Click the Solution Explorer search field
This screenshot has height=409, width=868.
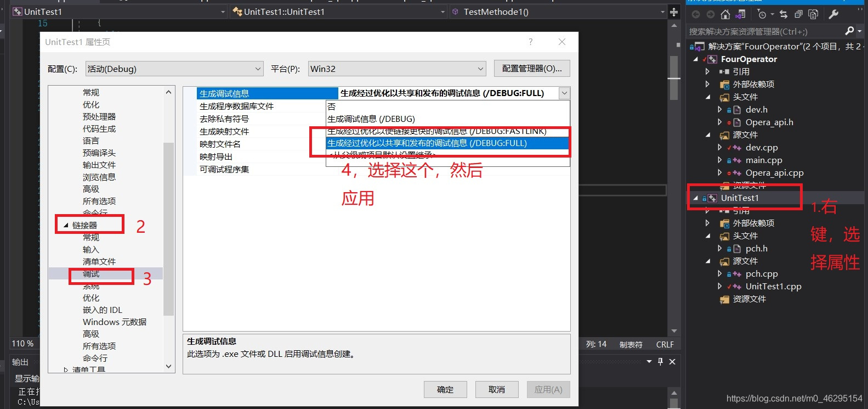click(x=764, y=31)
